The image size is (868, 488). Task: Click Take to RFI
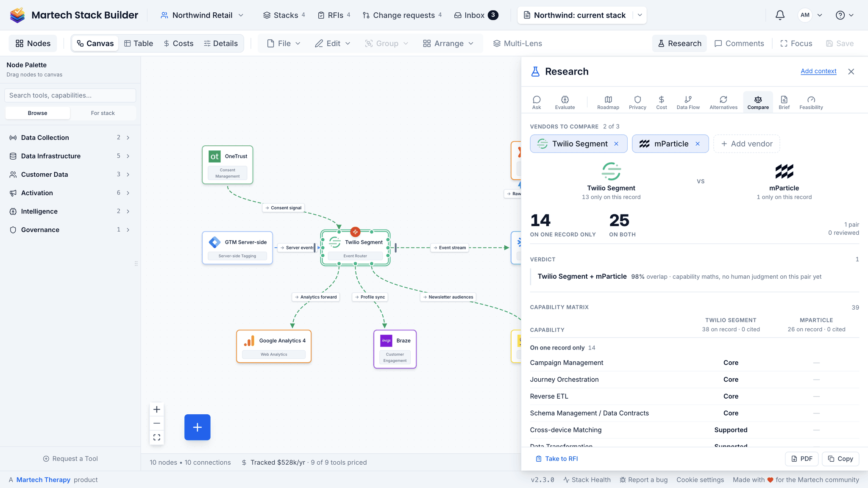tap(557, 459)
